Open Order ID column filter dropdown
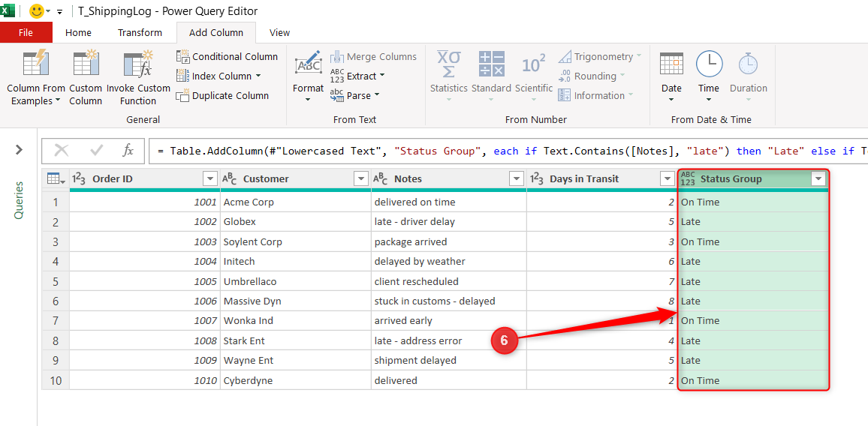Viewport: 868px width, 426px height. tap(209, 178)
